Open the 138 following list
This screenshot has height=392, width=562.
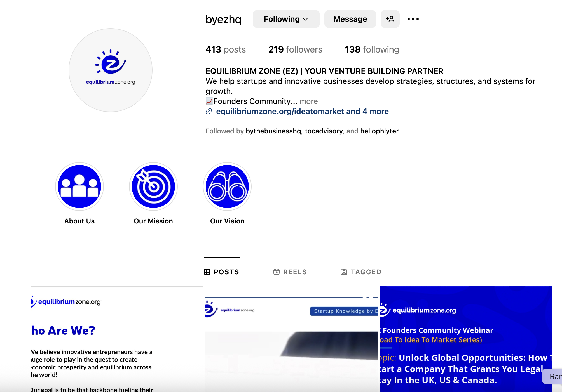click(372, 49)
